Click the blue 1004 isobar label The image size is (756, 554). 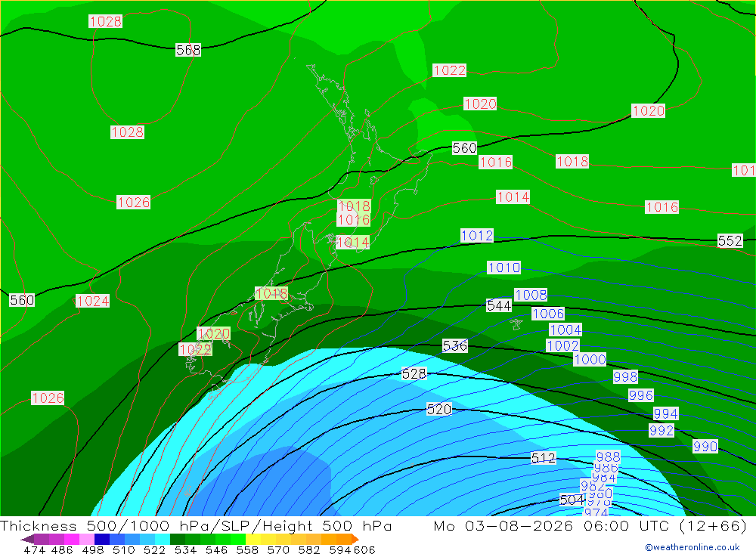tap(565, 330)
